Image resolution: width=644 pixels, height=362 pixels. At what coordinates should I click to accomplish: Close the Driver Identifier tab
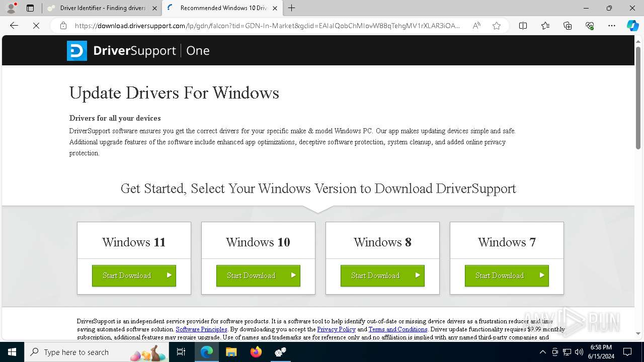click(155, 8)
